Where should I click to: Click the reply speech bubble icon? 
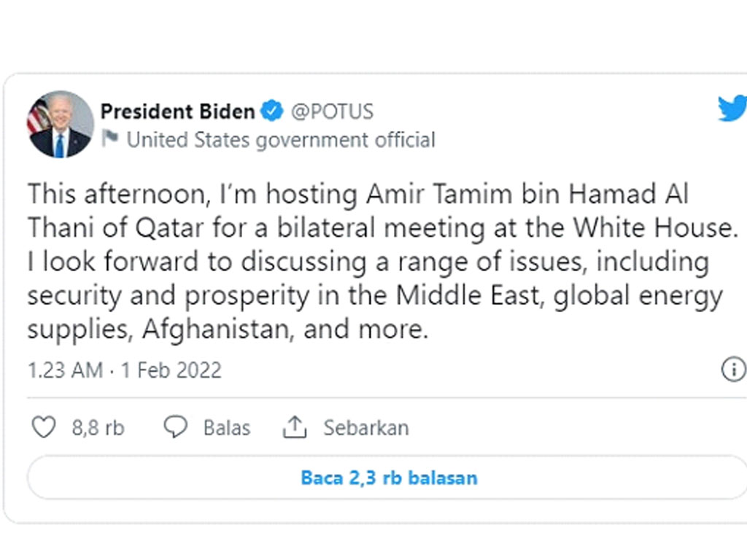tap(176, 427)
